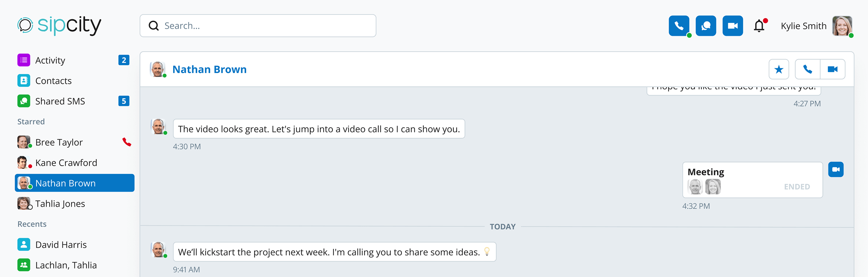Select Tahlia Jones conversation
The image size is (868, 277).
coord(60,204)
